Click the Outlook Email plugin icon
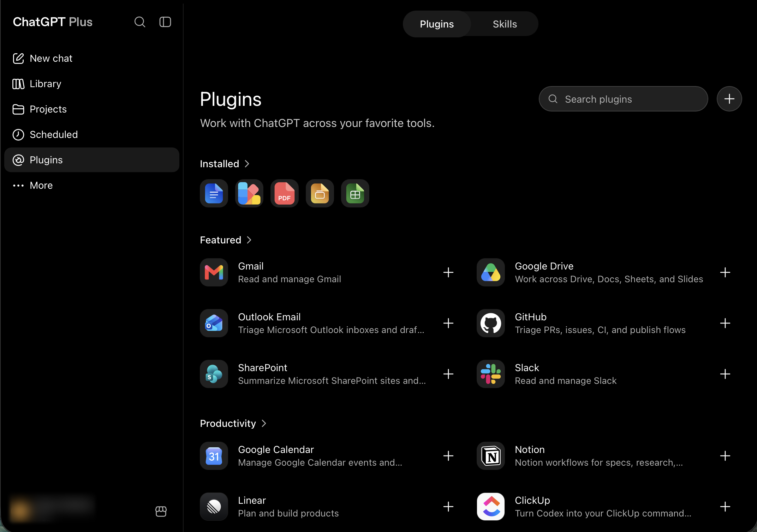 click(x=214, y=323)
